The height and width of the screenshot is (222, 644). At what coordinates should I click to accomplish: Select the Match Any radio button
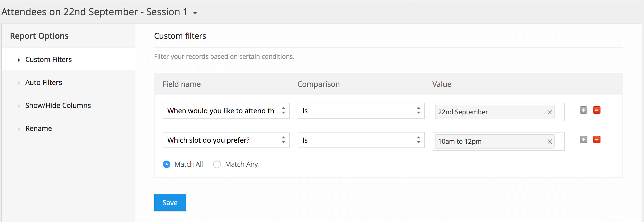[x=217, y=164]
